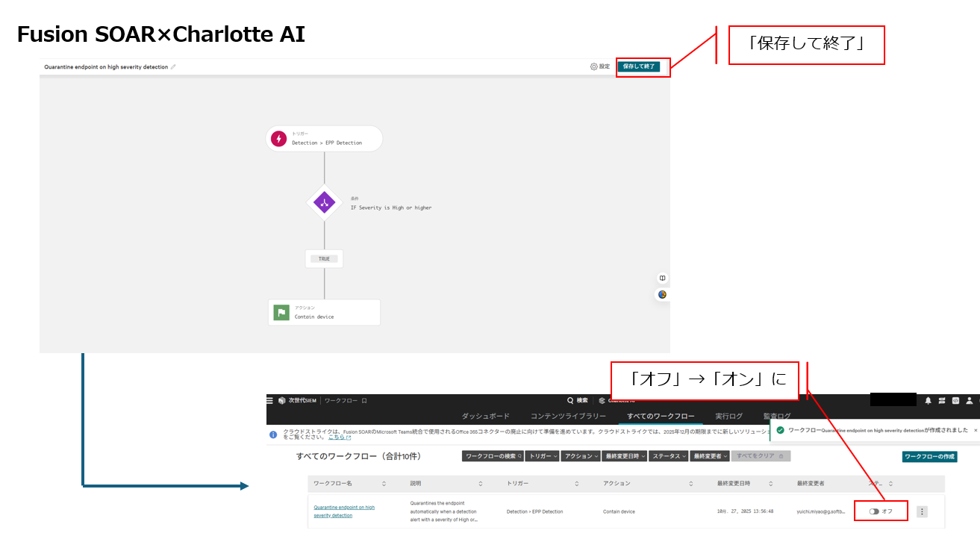This screenshot has width=980, height=545.
Task: Select the purple condition branch icon
Action: (324, 202)
